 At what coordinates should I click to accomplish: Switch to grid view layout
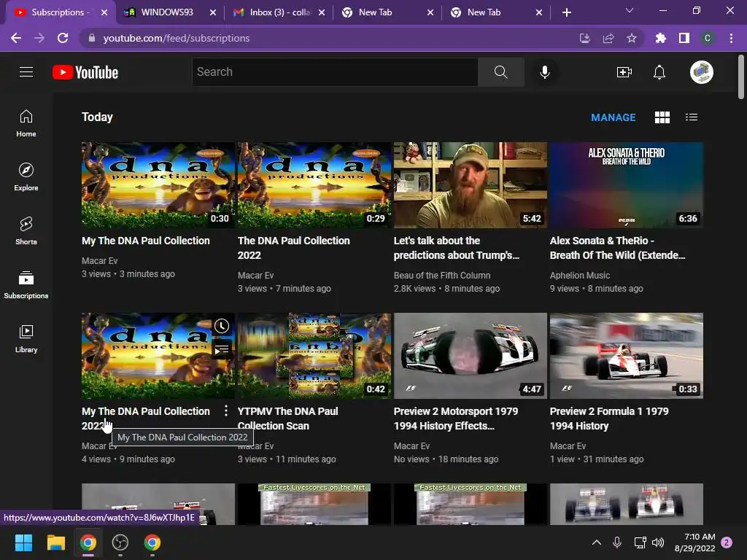(x=662, y=117)
